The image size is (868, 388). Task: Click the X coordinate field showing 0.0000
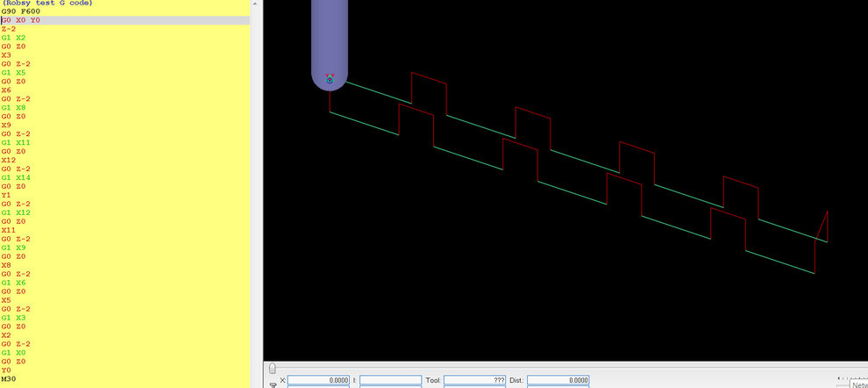coord(318,381)
